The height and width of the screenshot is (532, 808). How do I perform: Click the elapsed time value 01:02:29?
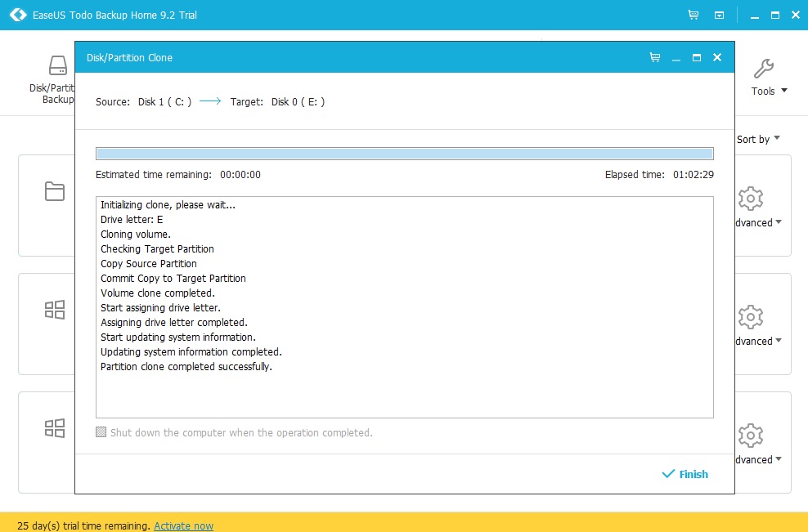point(693,175)
